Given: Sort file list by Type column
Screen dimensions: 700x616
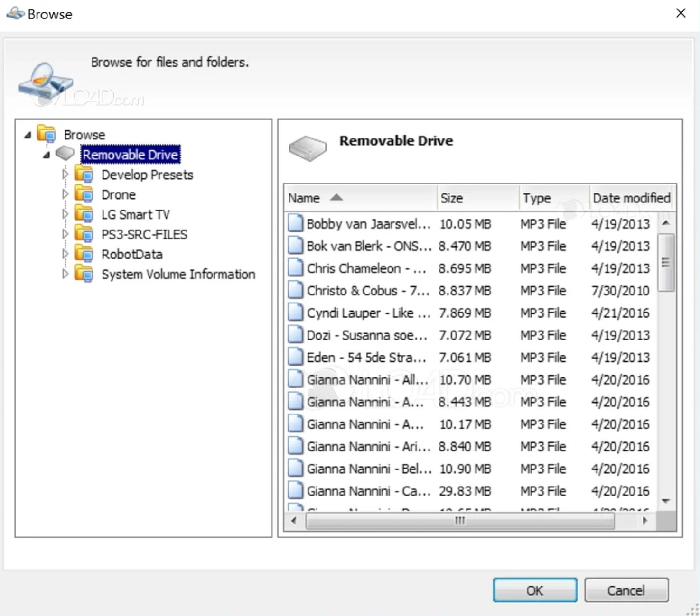Looking at the screenshot, I should (x=554, y=198).
